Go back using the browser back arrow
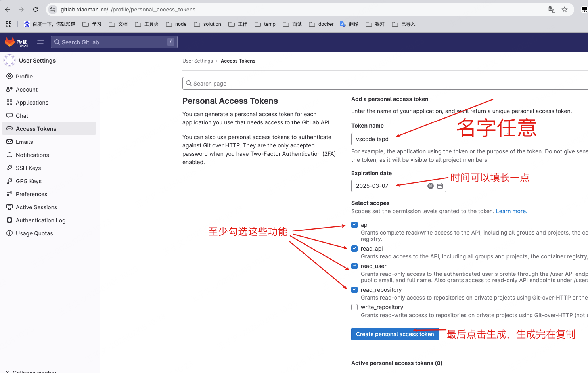 tap(7, 10)
